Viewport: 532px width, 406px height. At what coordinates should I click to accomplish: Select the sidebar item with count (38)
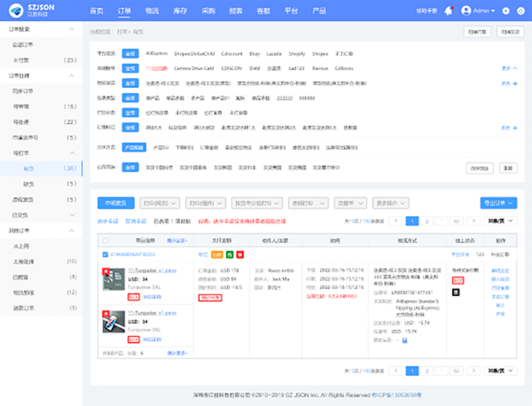point(41,168)
